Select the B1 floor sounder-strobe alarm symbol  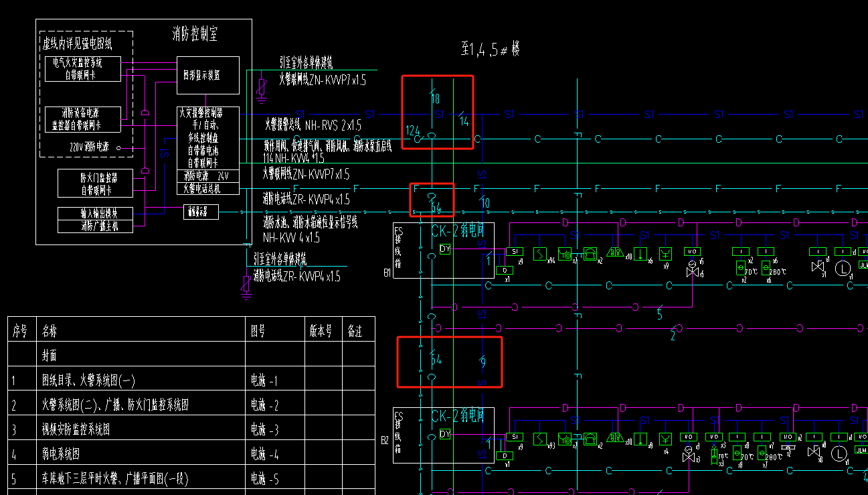tap(616, 253)
